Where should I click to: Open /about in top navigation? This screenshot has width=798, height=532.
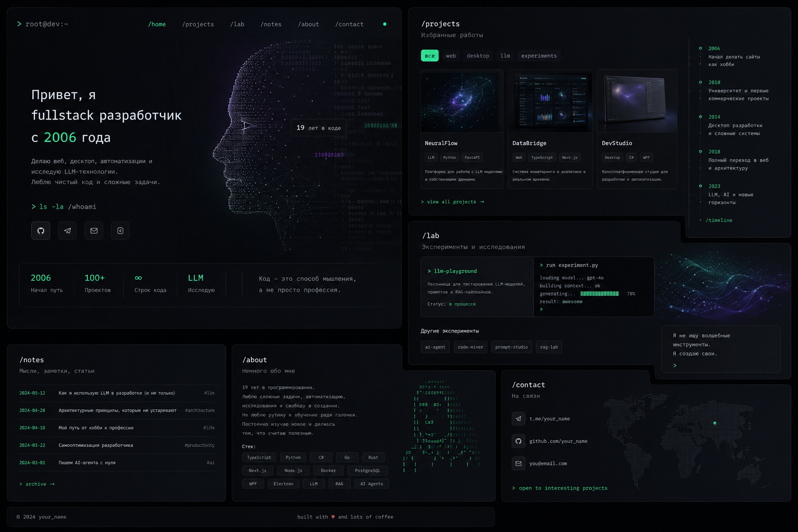pos(308,24)
